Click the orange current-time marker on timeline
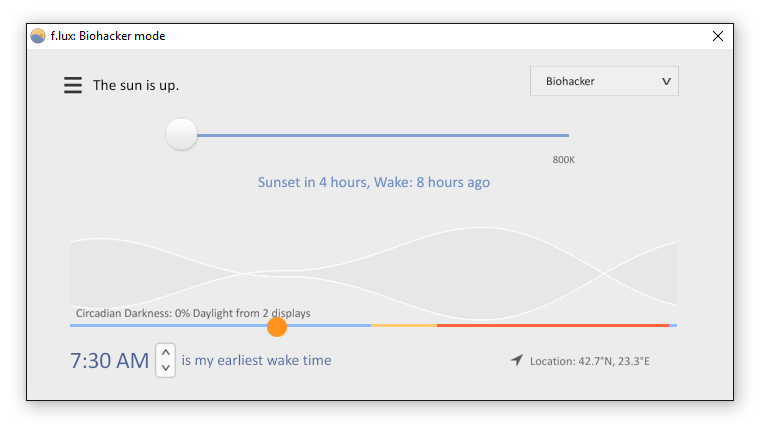Image resolution: width=763 pixels, height=431 pixels. pyautogui.click(x=277, y=327)
